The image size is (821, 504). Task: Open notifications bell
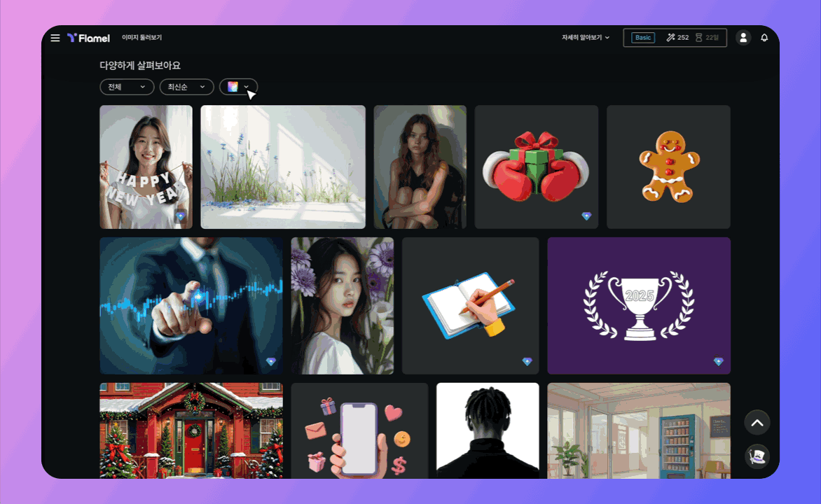(x=764, y=38)
